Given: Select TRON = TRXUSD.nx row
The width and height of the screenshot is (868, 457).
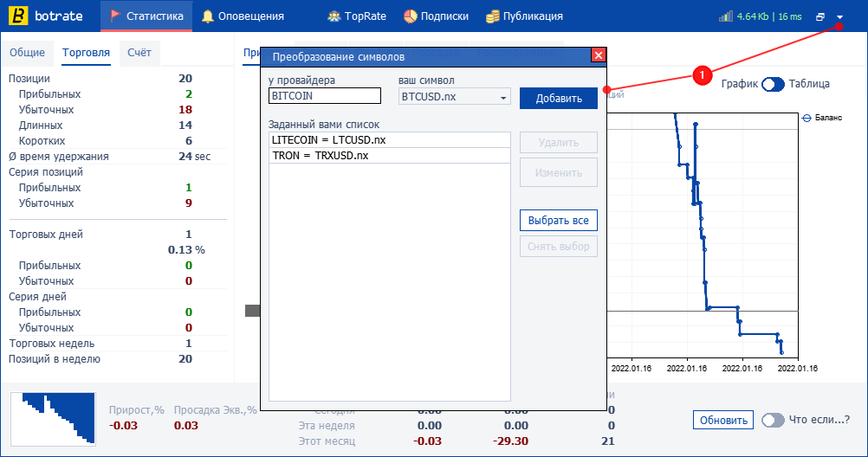Looking at the screenshot, I should pyautogui.click(x=390, y=156).
